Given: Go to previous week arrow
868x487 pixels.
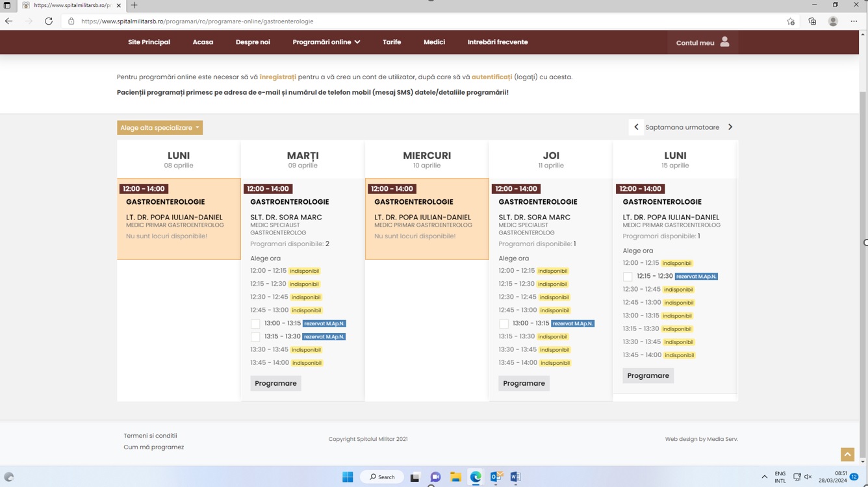Looking at the screenshot, I should click(x=636, y=127).
